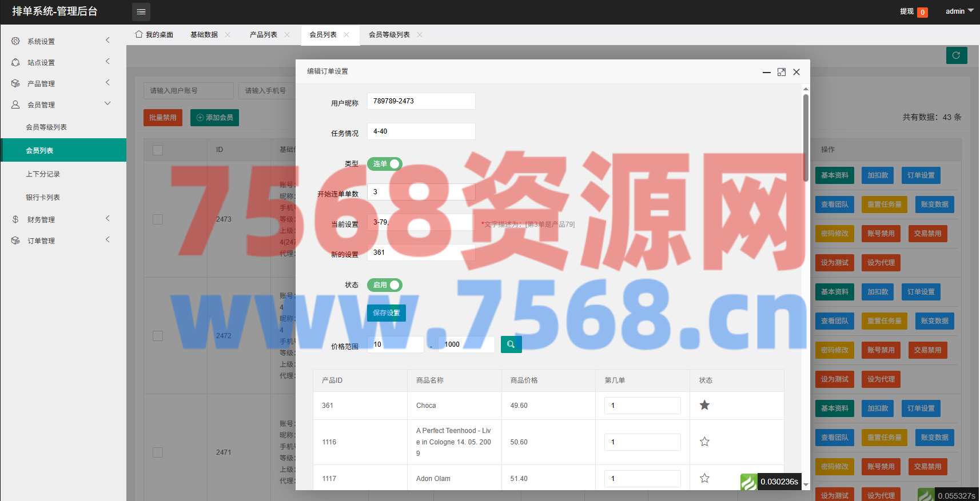Click the empty star for product 1116
Image resolution: width=980 pixels, height=501 pixels.
(704, 442)
